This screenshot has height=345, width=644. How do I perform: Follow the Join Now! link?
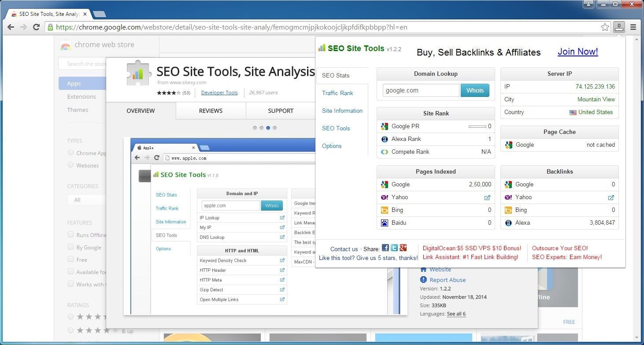point(577,52)
